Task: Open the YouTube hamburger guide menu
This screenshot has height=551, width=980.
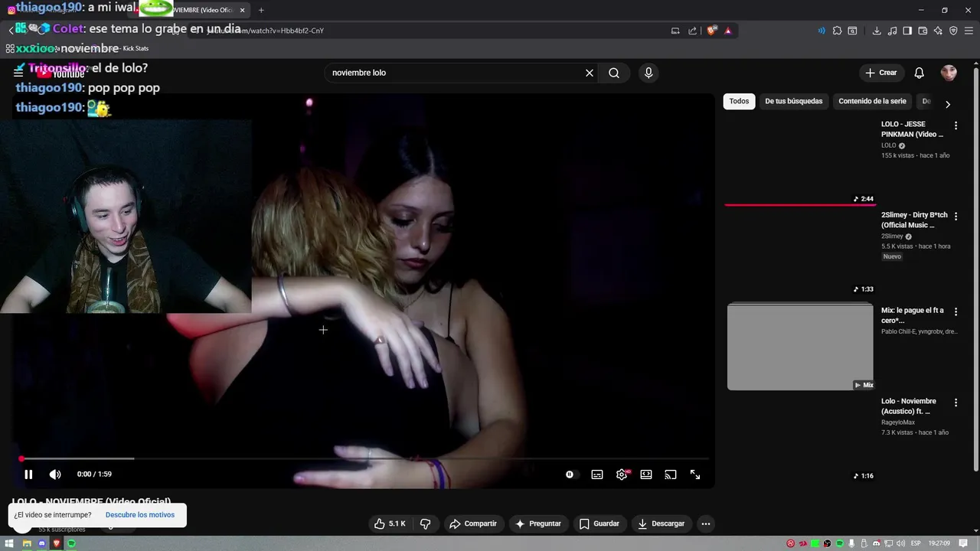Action: (x=18, y=72)
